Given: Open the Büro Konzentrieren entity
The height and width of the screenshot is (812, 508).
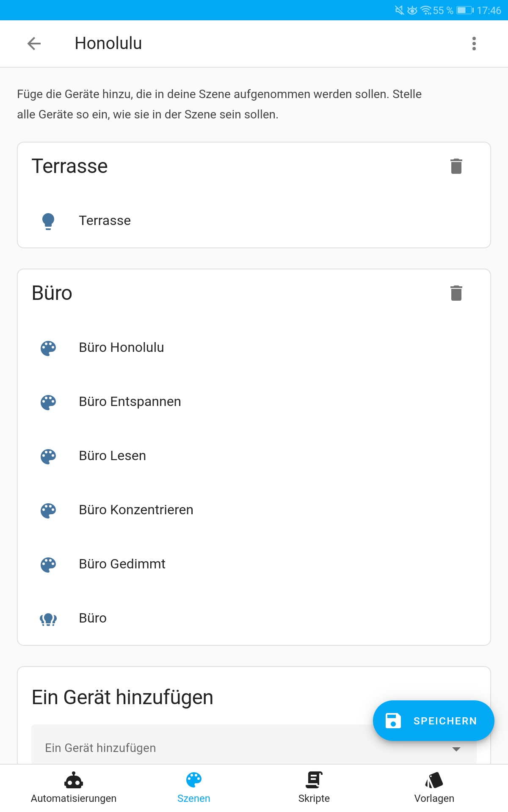Looking at the screenshot, I should 136,510.
